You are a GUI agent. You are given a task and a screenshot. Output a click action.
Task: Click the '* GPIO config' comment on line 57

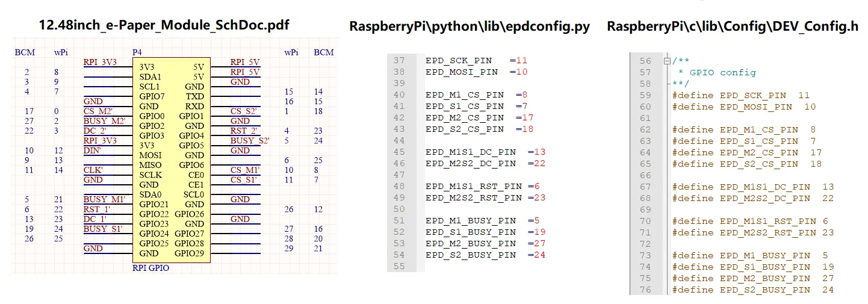[x=717, y=72]
